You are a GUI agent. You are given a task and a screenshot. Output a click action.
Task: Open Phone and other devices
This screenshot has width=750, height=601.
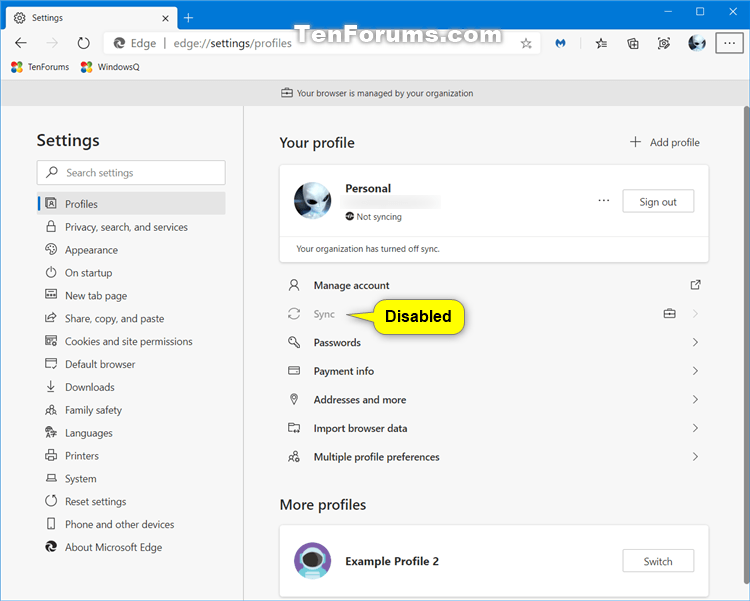(120, 524)
